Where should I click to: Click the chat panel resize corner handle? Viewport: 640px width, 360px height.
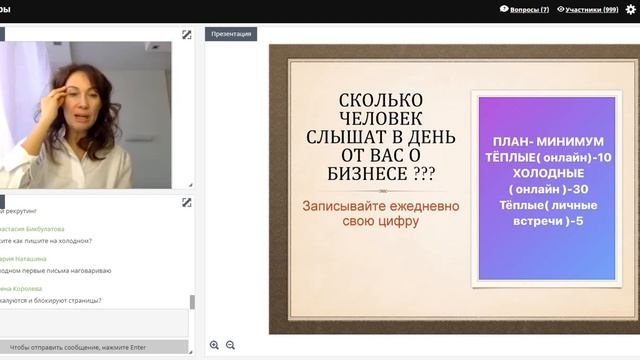coord(191,351)
